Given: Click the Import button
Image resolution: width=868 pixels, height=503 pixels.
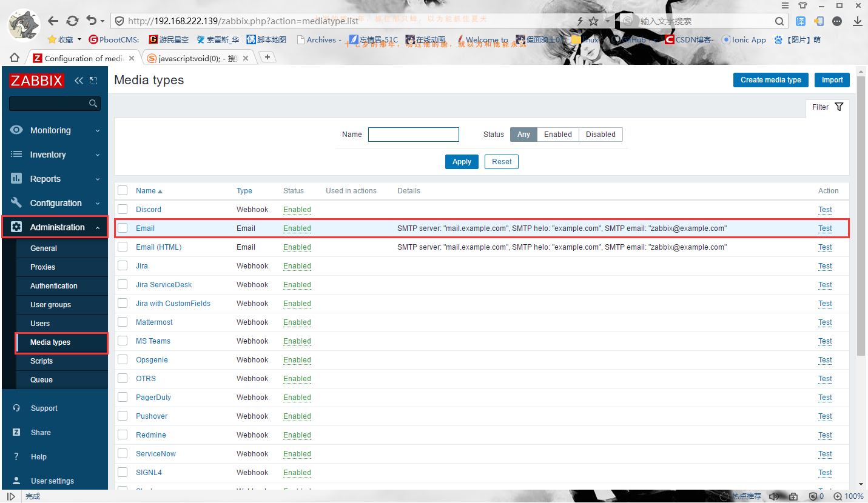Looking at the screenshot, I should click(x=832, y=80).
